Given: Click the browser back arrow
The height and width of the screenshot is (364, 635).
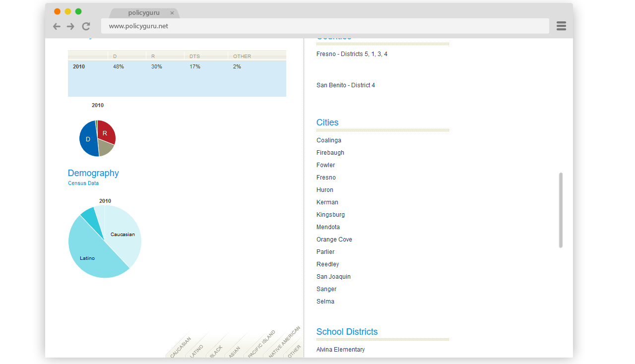Looking at the screenshot, I should (57, 26).
